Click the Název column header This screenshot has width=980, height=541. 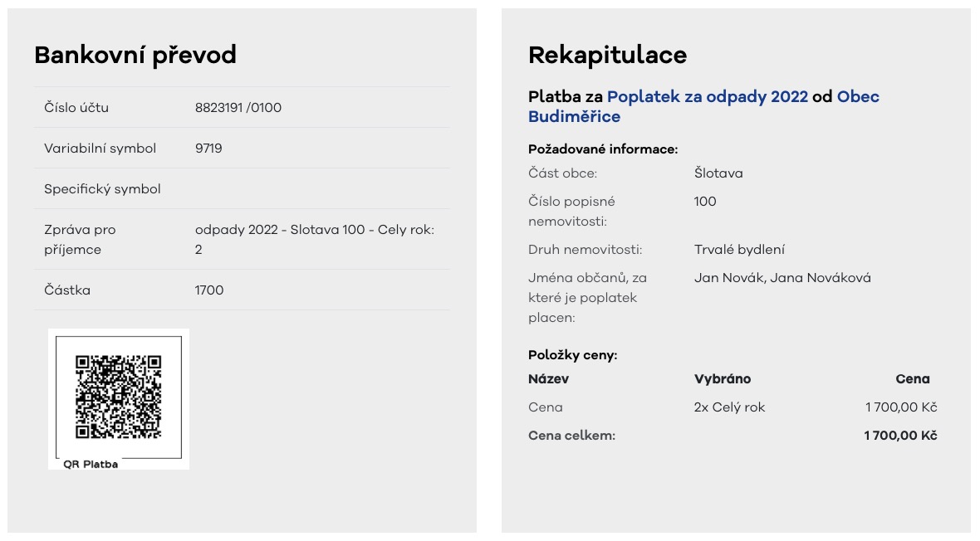point(548,379)
